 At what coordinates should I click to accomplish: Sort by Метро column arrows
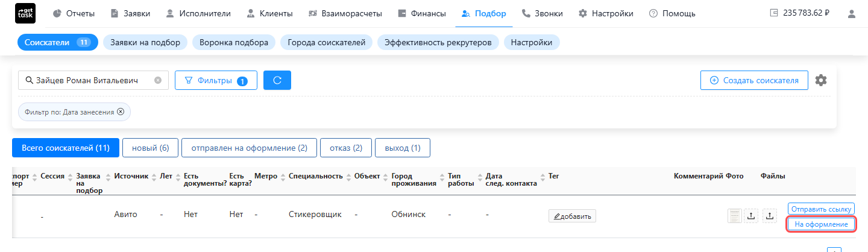coord(283,176)
